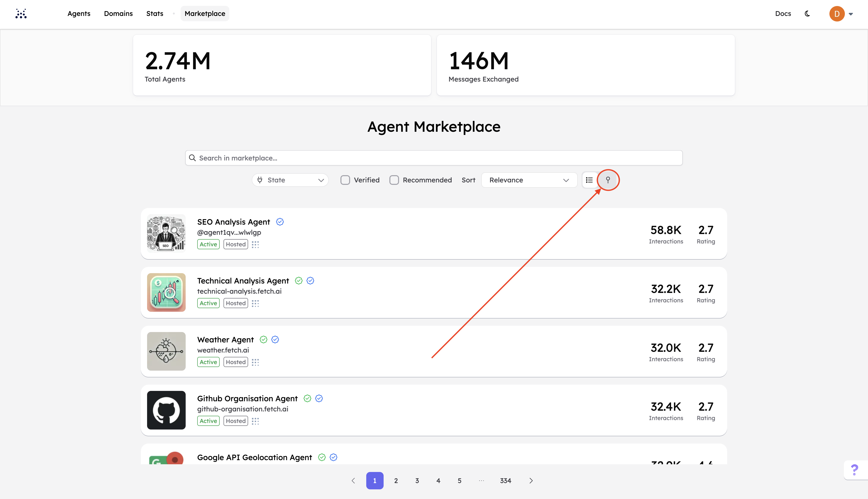Open the Domains nav tab

(x=118, y=14)
